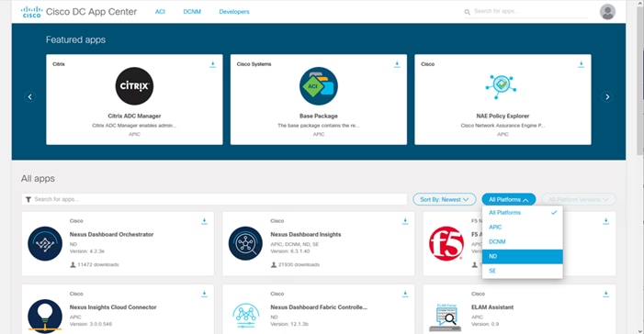This screenshot has height=334, width=644.
Task: Open Nexus Dashboard Fabric Controller title
Action: [319, 307]
